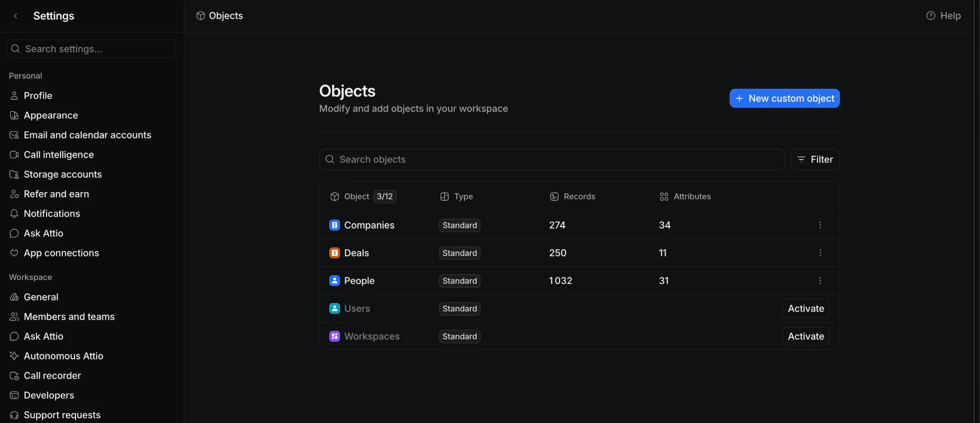Click the Support requests headset icon
The height and width of the screenshot is (423, 980).
pos(14,415)
